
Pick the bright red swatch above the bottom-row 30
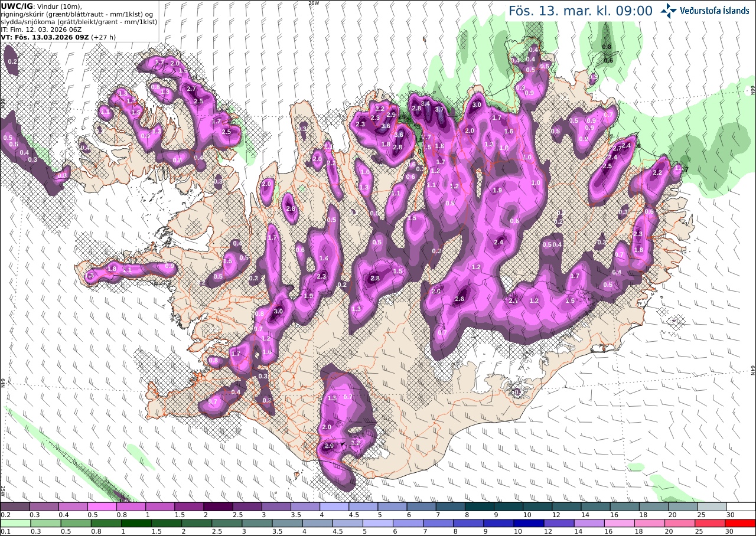[741, 523]
